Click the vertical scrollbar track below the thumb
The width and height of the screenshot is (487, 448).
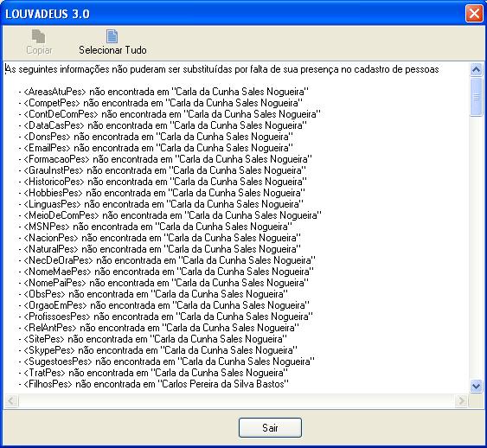(476, 247)
